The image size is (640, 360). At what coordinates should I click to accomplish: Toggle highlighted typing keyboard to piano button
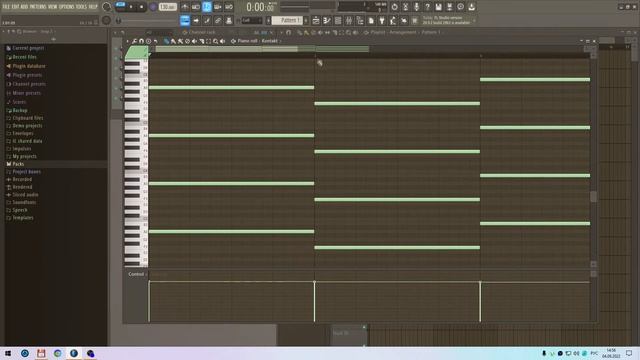pos(185,20)
